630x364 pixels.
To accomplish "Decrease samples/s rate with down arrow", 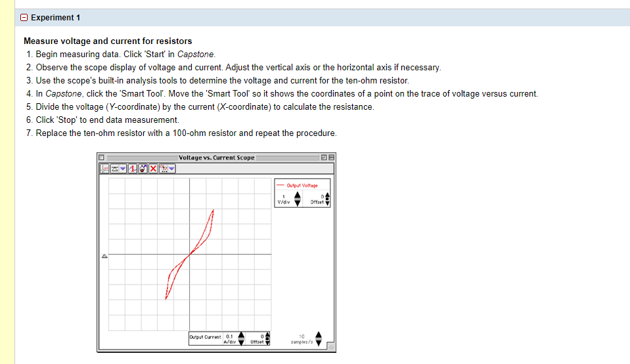I will point(319,342).
